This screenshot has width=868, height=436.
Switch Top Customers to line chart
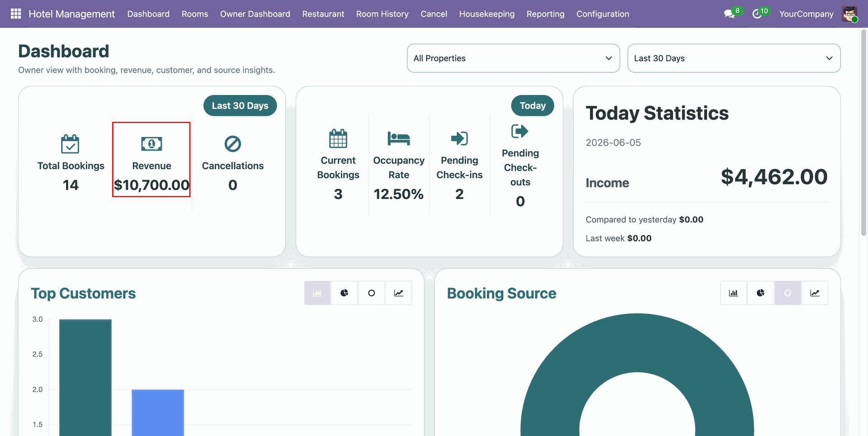click(399, 293)
